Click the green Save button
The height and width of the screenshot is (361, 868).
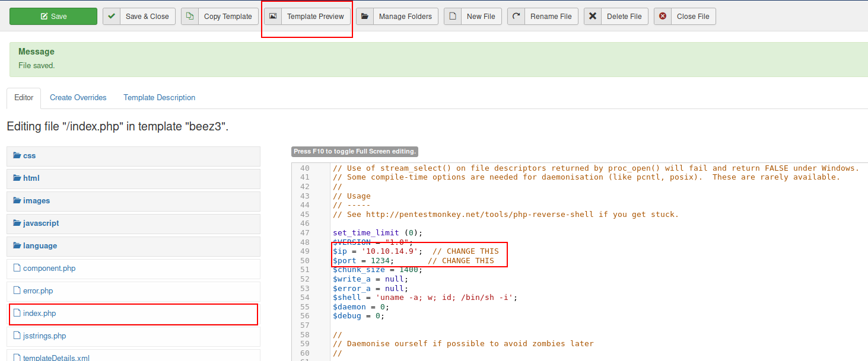(53, 17)
